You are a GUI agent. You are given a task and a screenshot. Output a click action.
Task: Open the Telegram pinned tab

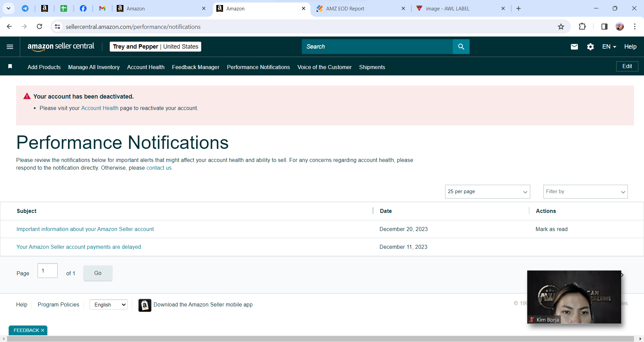[25, 8]
